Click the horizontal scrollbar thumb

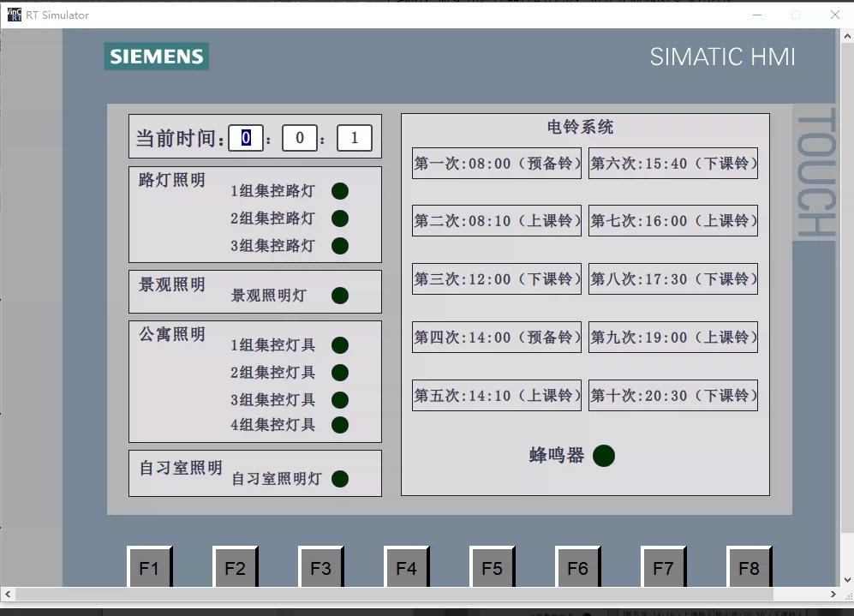(394, 594)
